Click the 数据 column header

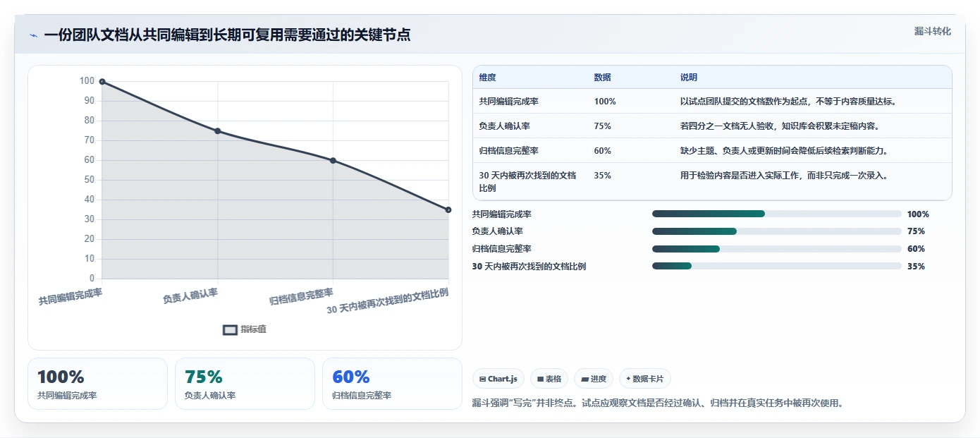point(602,78)
